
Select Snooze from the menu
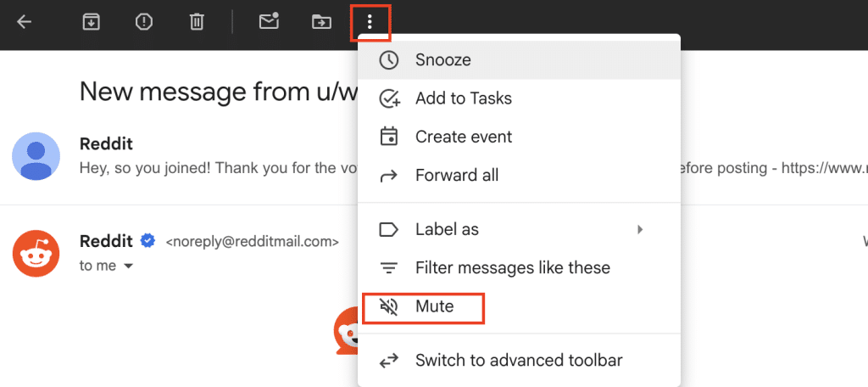tap(442, 60)
